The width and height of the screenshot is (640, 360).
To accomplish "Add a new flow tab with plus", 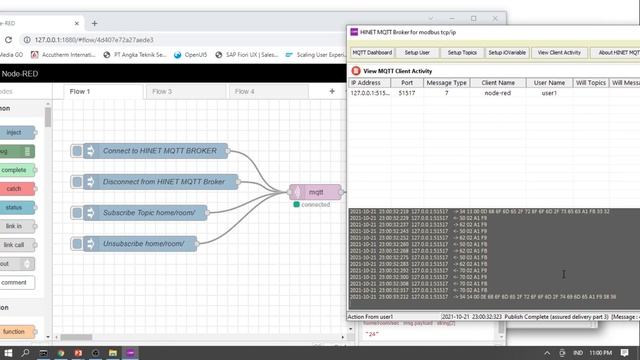I will [x=332, y=92].
